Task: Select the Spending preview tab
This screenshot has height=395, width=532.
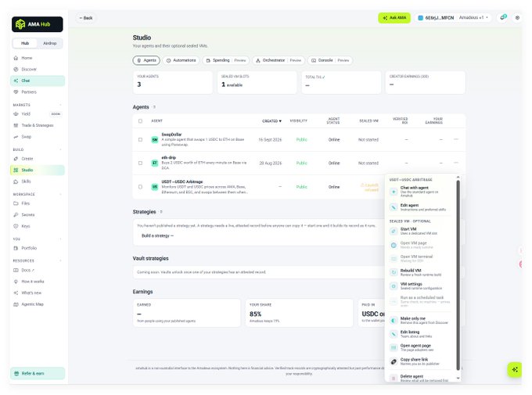Action: coord(226,60)
